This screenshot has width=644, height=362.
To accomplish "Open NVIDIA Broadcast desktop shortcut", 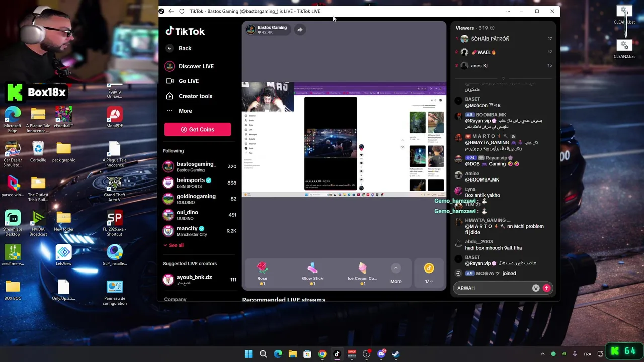I will [38, 223].
